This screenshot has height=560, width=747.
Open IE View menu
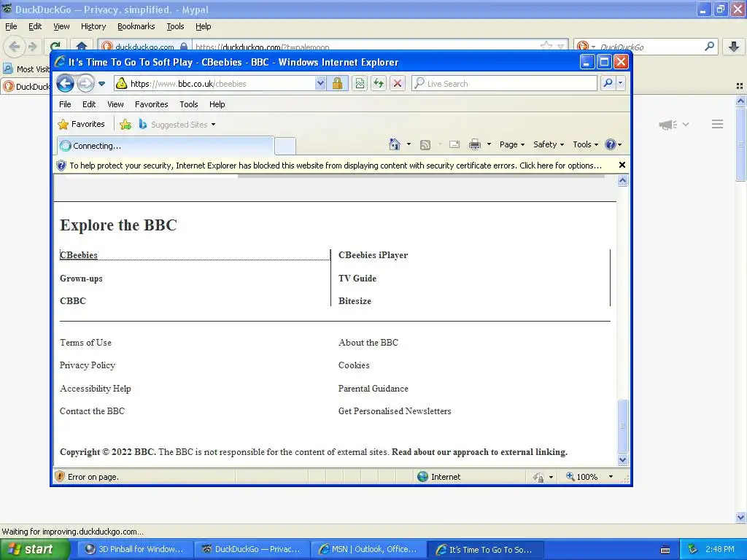point(115,104)
